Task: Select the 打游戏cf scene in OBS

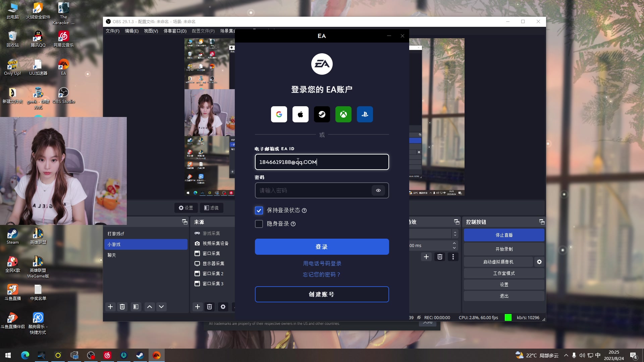Action: [146, 234]
